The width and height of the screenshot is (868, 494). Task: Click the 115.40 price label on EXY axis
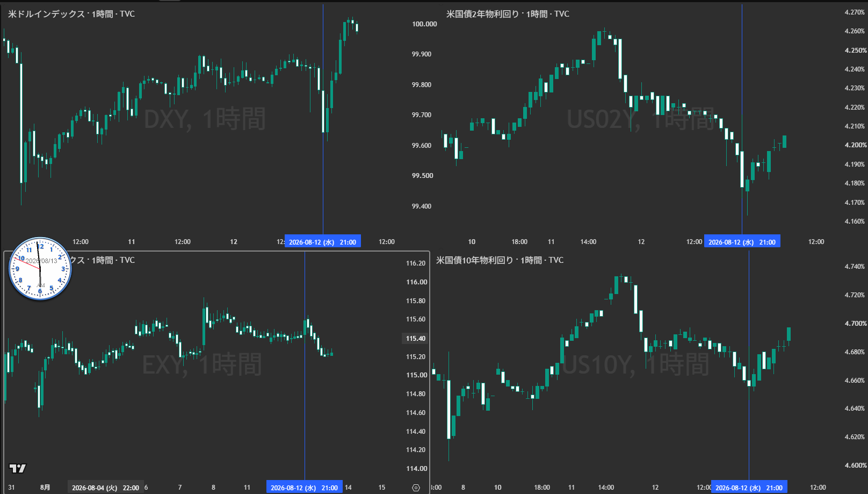point(416,338)
